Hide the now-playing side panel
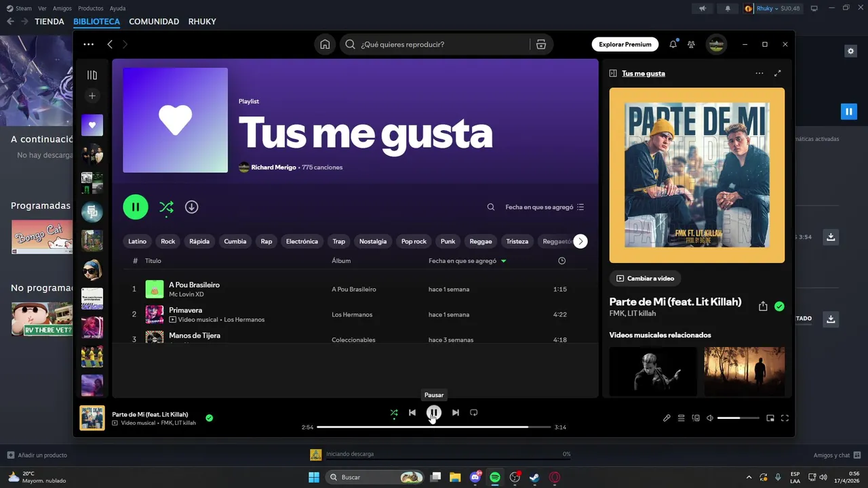The width and height of the screenshot is (868, 488). point(613,73)
